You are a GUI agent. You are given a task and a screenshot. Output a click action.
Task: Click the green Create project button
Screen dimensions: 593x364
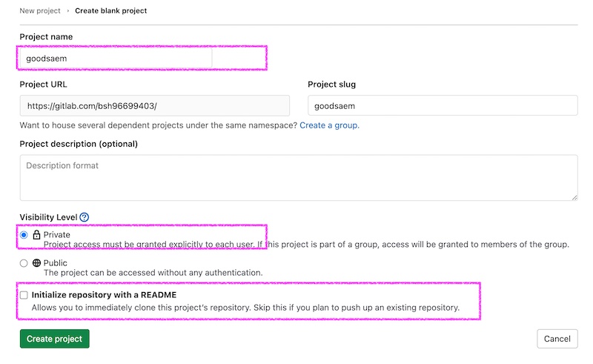click(54, 339)
